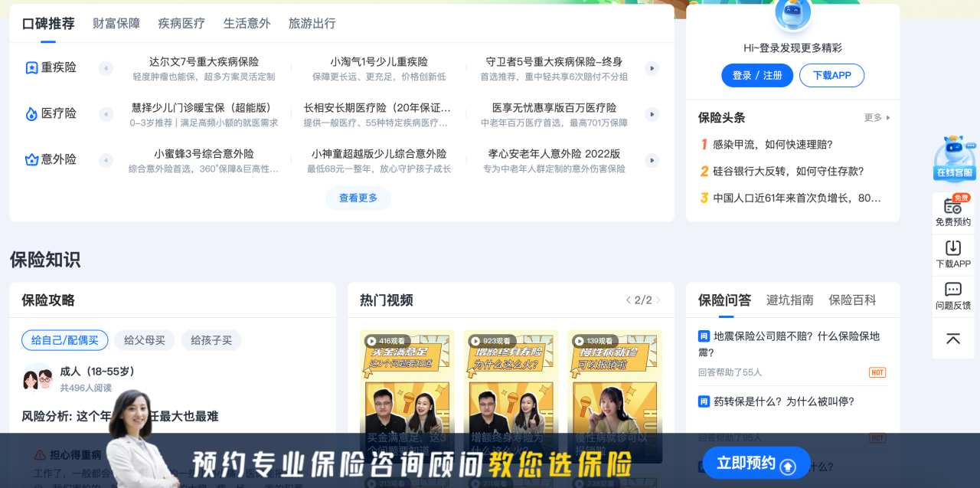
Task: Switch to the 财富保障 tab
Action: (x=116, y=23)
